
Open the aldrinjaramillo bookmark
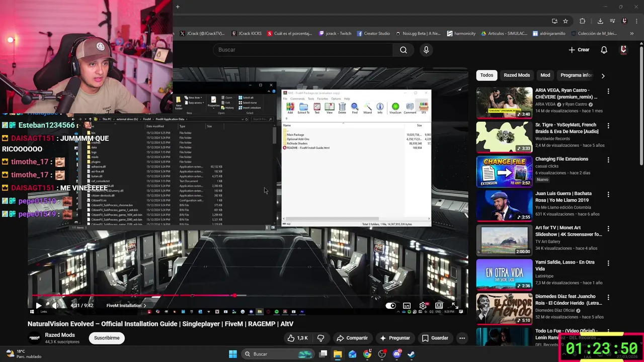point(549,34)
